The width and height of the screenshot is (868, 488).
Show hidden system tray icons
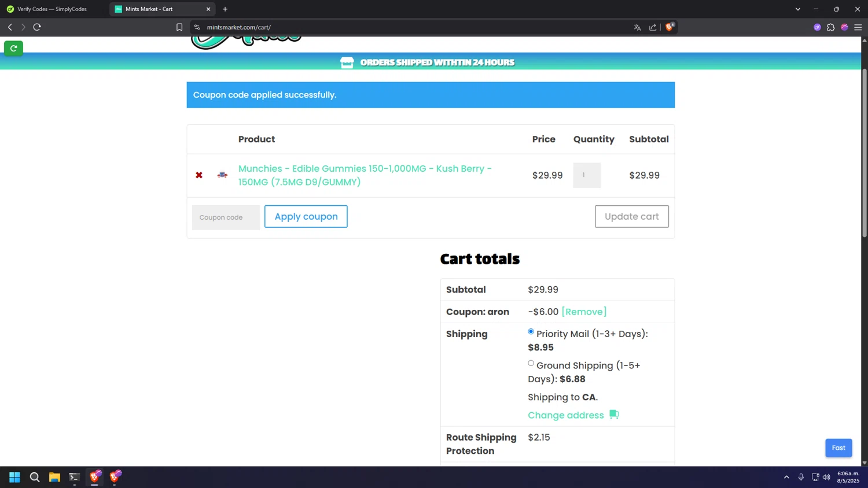[786, 477]
